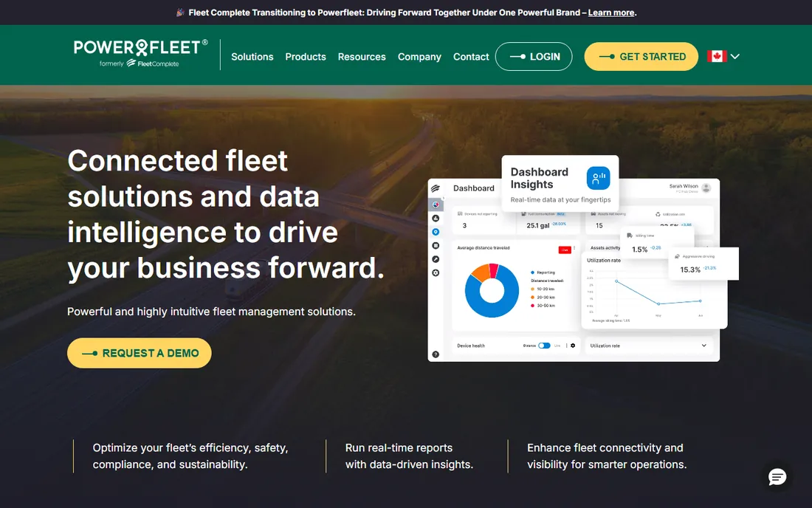Click the party emoji in the top banner
Viewport: 812px width, 508px height.
click(180, 13)
